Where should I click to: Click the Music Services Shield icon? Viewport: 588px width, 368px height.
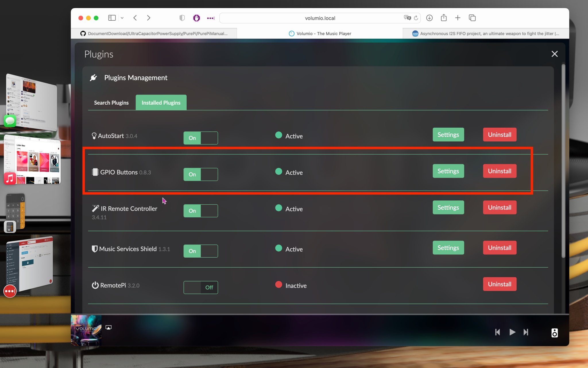point(94,249)
